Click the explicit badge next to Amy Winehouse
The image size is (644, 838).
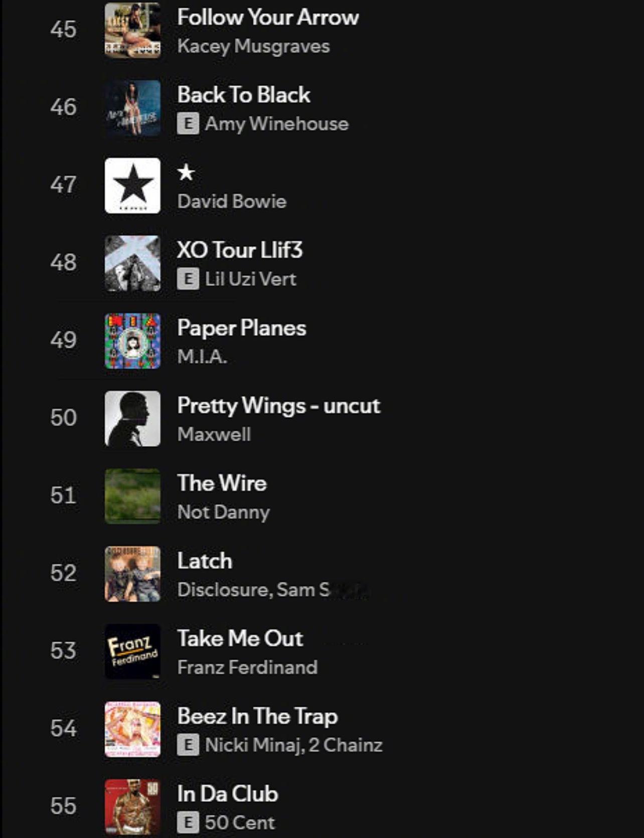tap(188, 124)
